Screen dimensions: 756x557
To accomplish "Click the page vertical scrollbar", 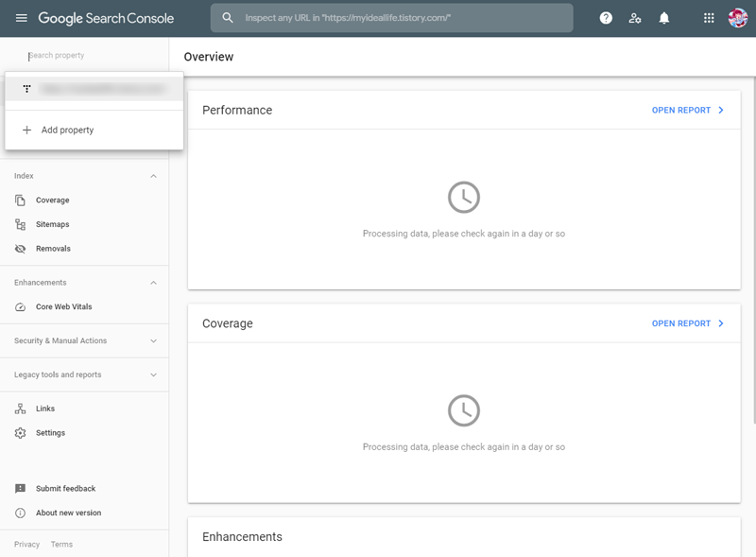I will click(x=753, y=251).
